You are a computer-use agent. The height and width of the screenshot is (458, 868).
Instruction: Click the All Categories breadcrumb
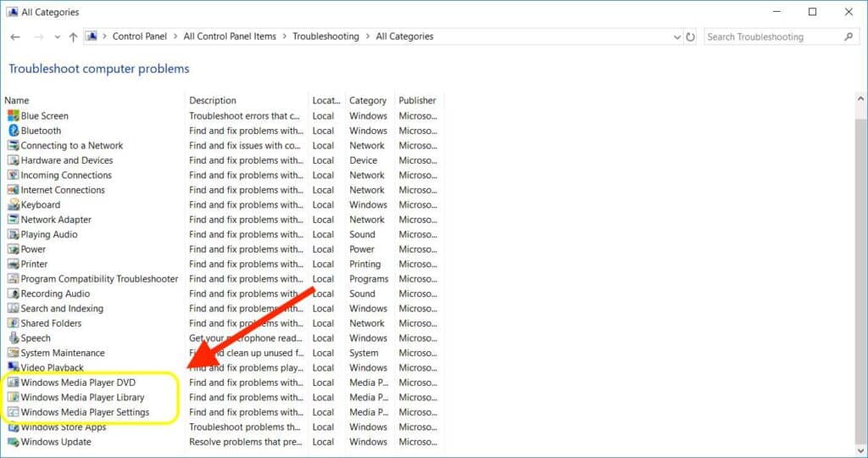click(404, 36)
